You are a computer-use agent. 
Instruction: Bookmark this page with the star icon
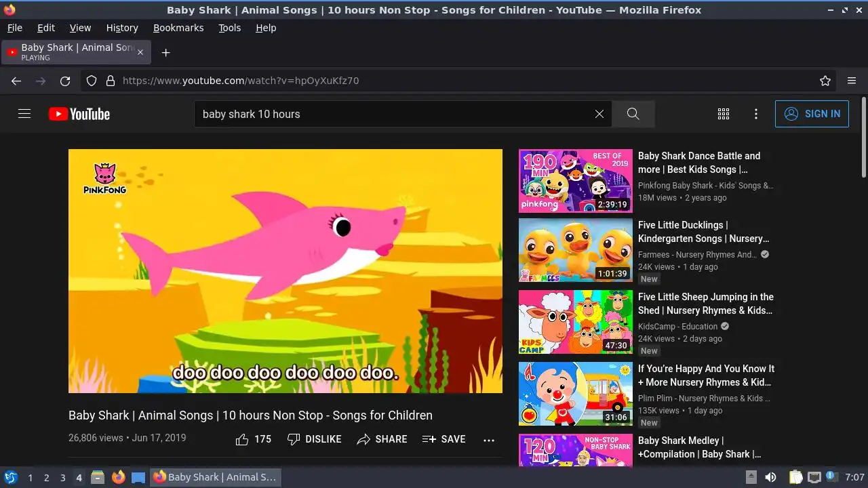pos(825,81)
